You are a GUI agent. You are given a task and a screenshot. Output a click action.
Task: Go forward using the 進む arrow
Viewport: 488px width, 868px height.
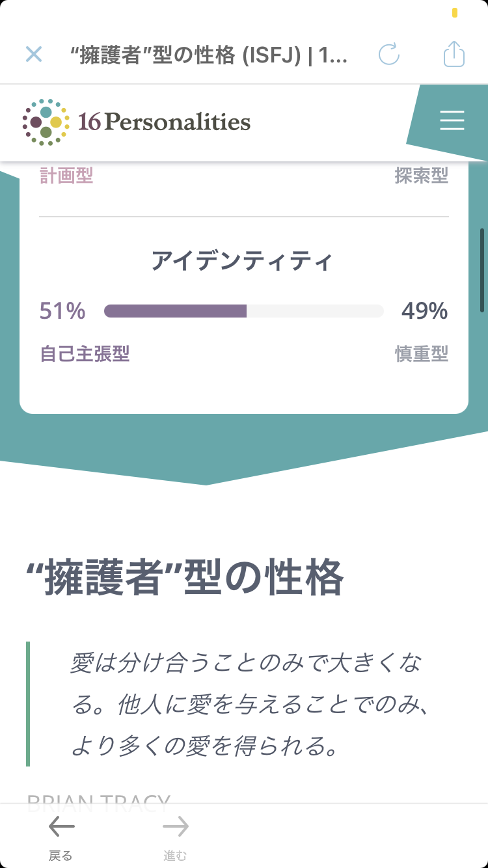point(176,838)
